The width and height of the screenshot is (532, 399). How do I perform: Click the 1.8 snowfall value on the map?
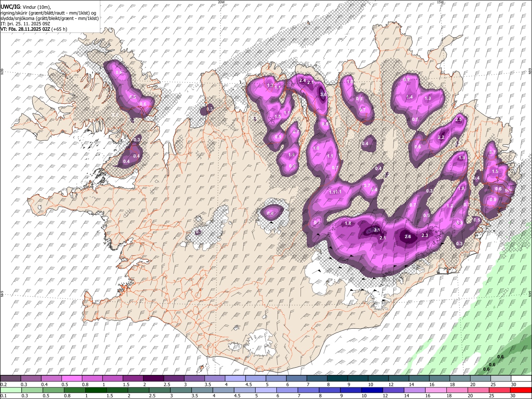click(x=348, y=224)
